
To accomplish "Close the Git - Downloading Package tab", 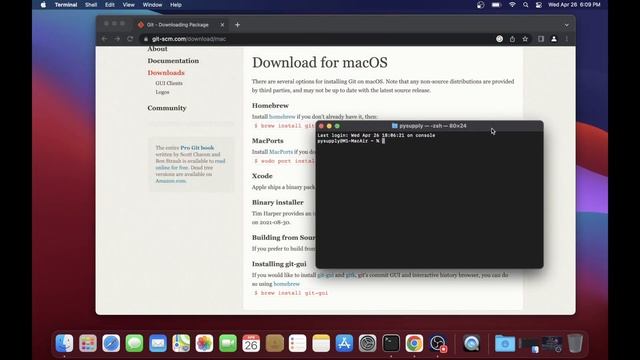I will (x=222, y=25).
